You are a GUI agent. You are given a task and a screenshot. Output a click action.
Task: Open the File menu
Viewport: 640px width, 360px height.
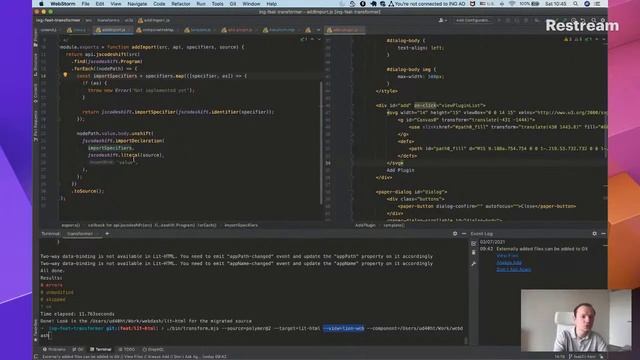click(85, 4)
